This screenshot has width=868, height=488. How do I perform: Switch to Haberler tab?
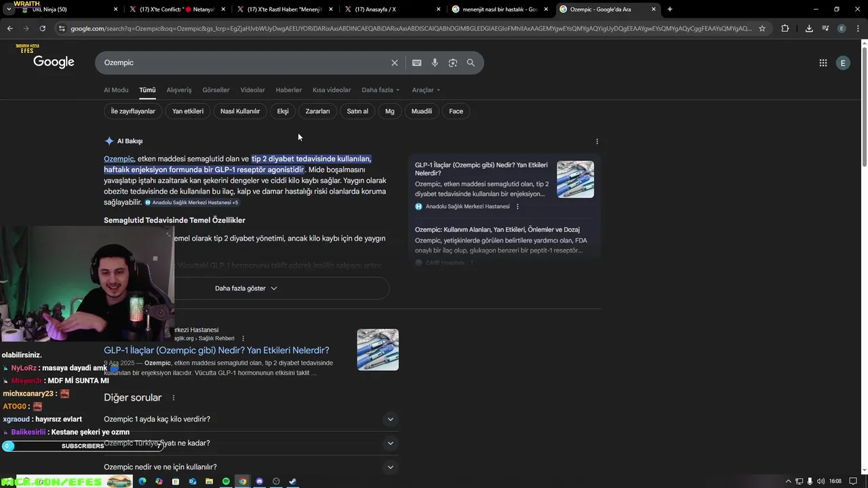pyautogui.click(x=289, y=90)
